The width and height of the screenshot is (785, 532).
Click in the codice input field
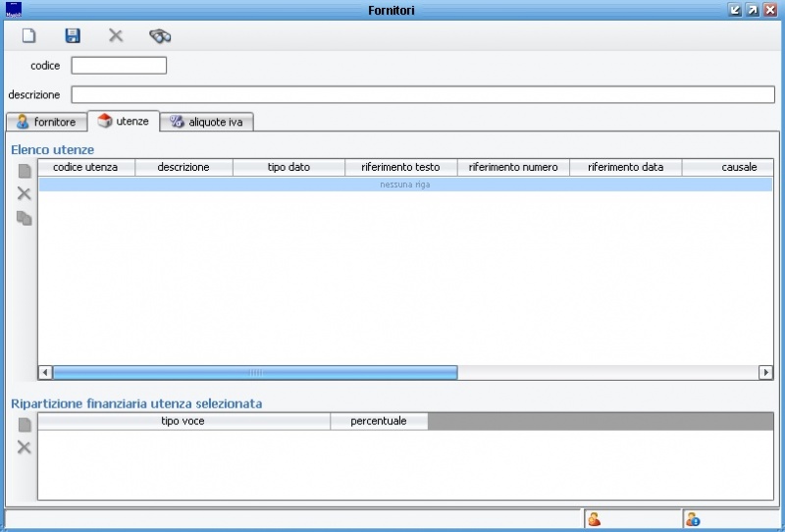119,66
